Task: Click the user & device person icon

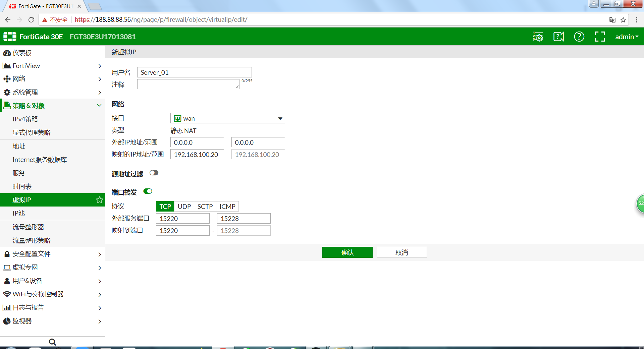Action: [x=7, y=281]
